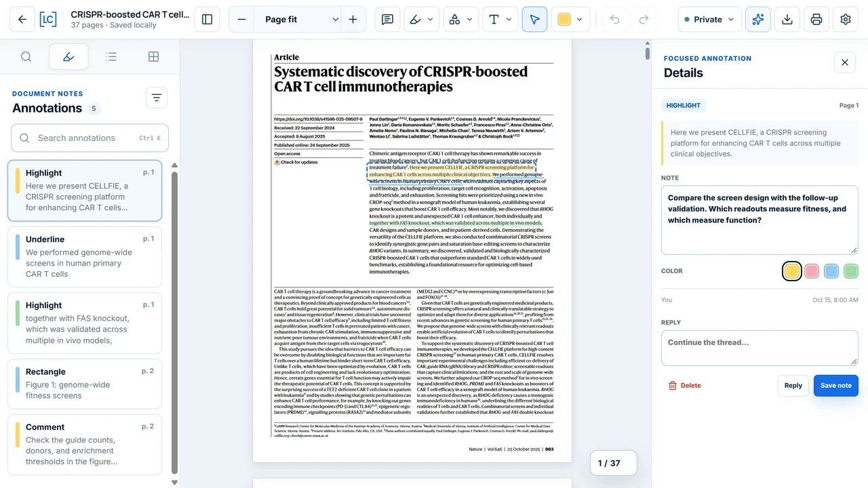Activate the pointer select tool
The image size is (868, 488).
point(535,20)
